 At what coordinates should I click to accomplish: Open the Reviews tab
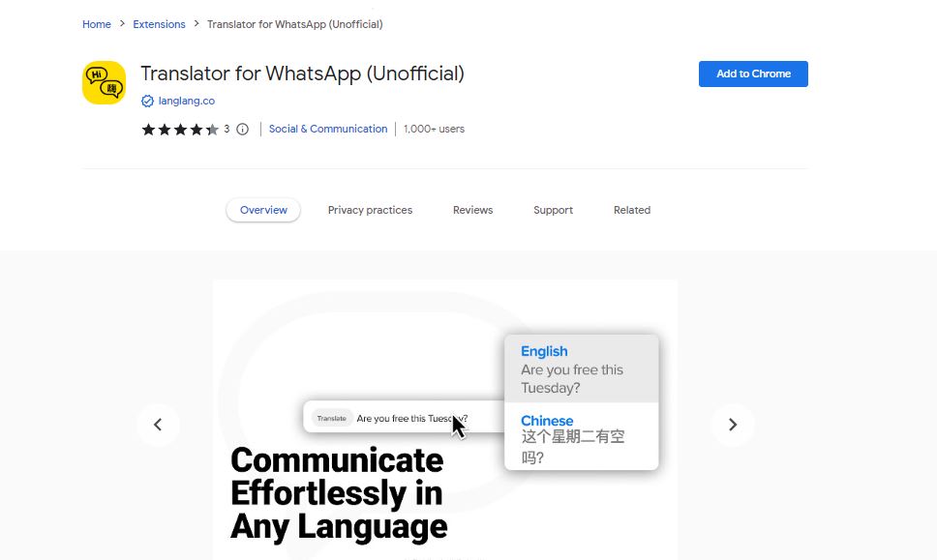click(472, 210)
